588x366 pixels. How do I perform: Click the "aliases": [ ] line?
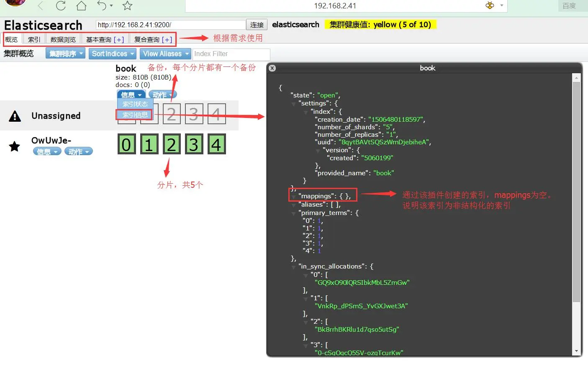point(320,204)
